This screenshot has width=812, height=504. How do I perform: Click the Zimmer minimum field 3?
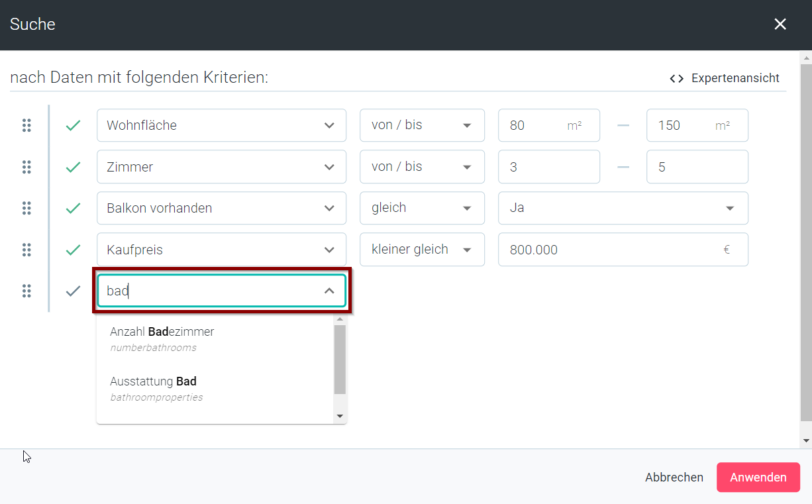[x=549, y=167]
